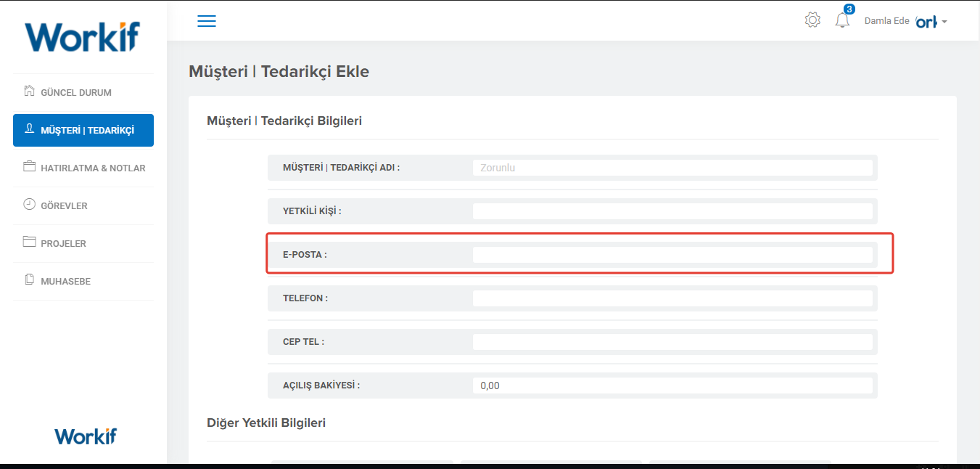Click the documents icon beside Muhasebe

pos(29,280)
